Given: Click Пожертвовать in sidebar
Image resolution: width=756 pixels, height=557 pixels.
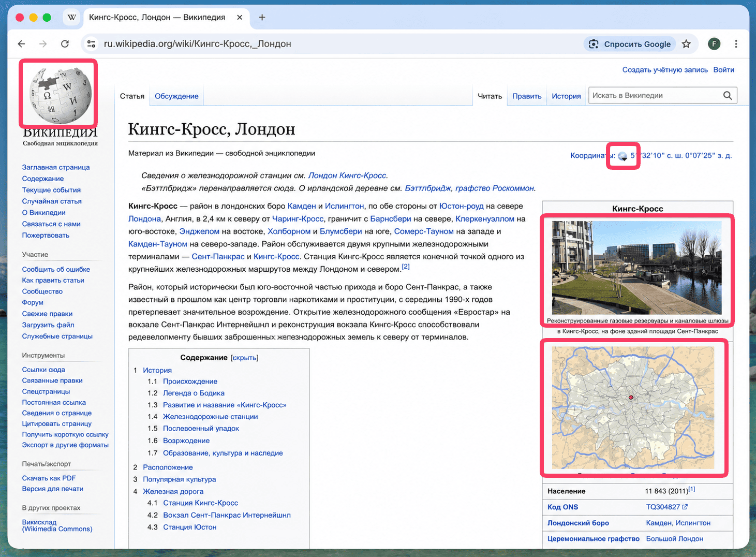Looking at the screenshot, I should [x=46, y=236].
